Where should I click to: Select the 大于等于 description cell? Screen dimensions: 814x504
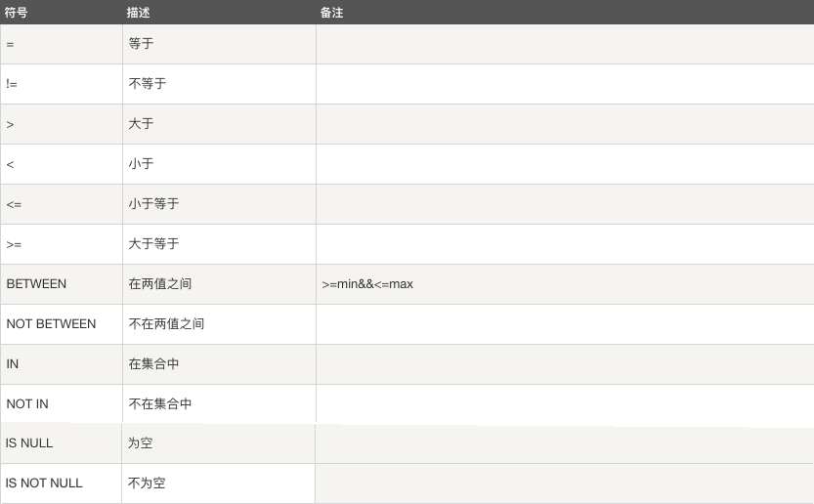coord(153,244)
